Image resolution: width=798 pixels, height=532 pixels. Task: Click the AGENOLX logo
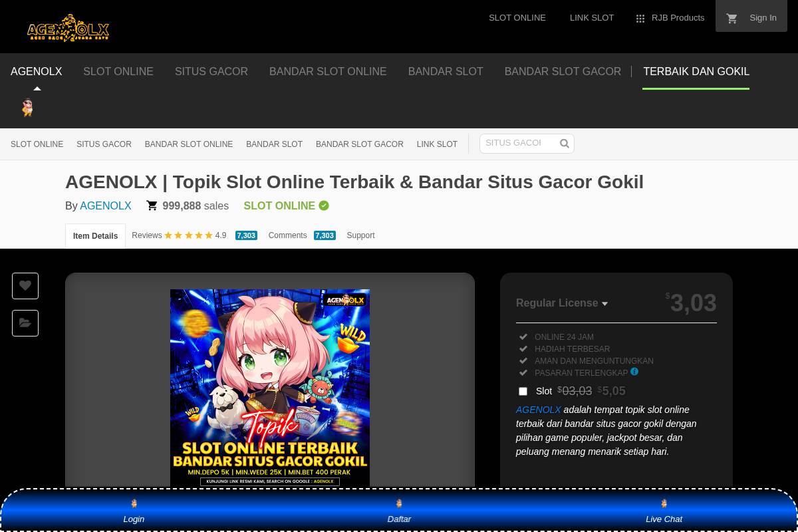click(68, 27)
